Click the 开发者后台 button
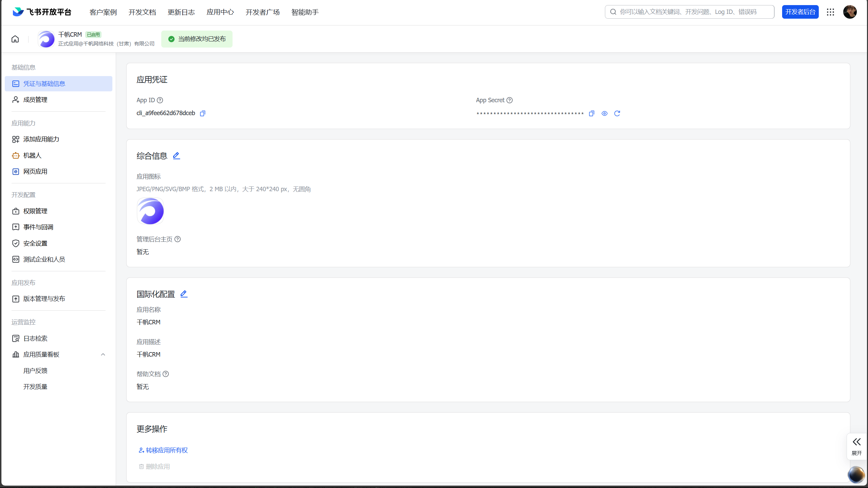 click(x=800, y=12)
